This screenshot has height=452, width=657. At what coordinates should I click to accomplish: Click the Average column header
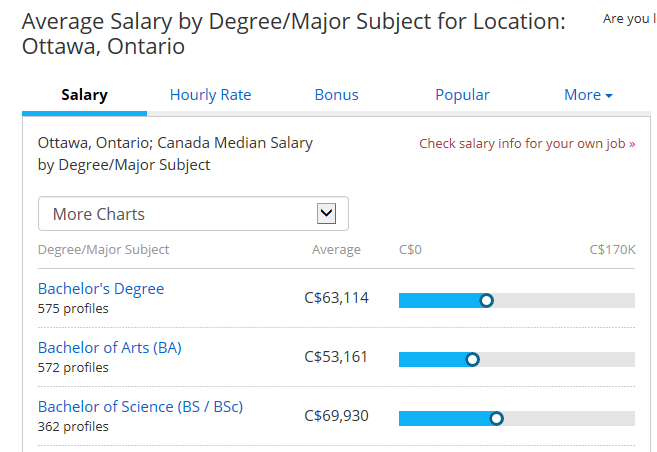tap(336, 250)
